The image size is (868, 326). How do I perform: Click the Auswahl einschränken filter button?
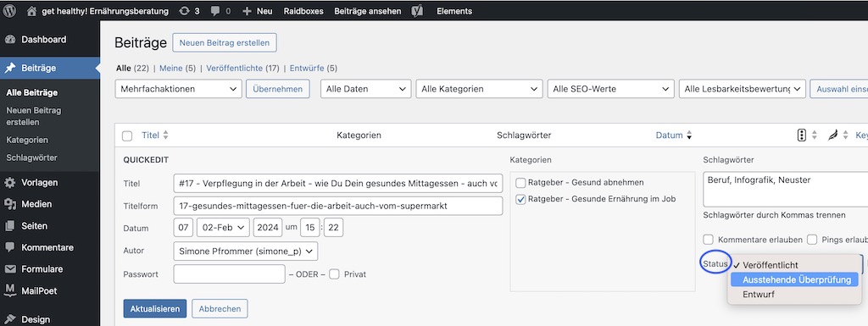(838, 89)
